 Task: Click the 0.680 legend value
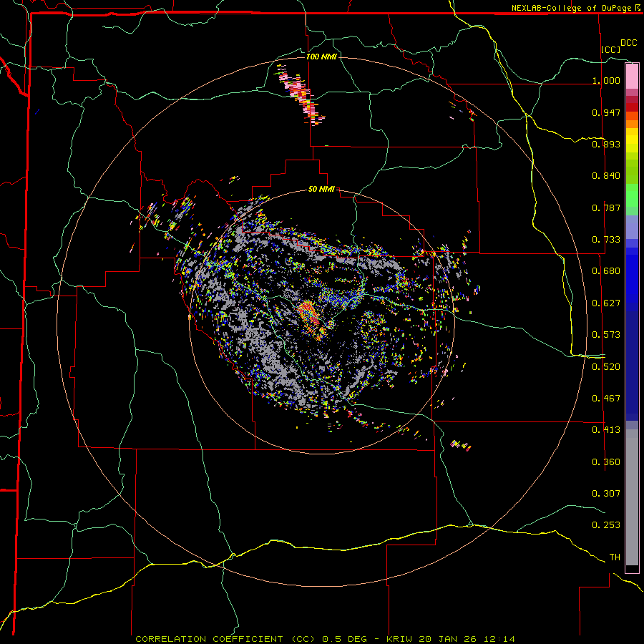click(x=606, y=271)
